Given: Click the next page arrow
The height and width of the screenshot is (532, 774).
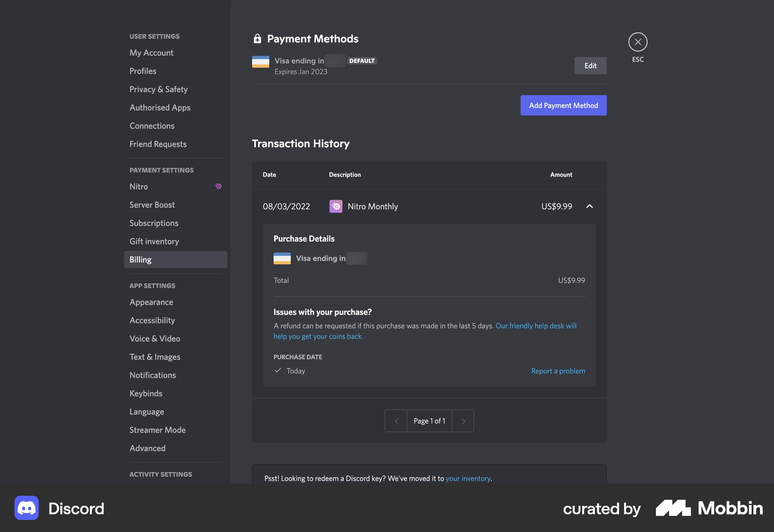Looking at the screenshot, I should point(463,420).
